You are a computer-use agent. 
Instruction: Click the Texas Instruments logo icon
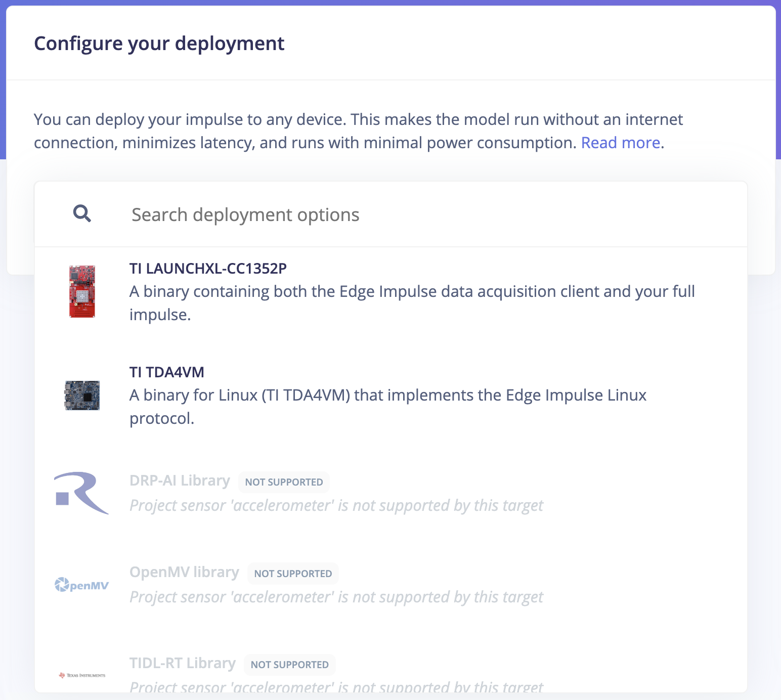[x=82, y=675]
